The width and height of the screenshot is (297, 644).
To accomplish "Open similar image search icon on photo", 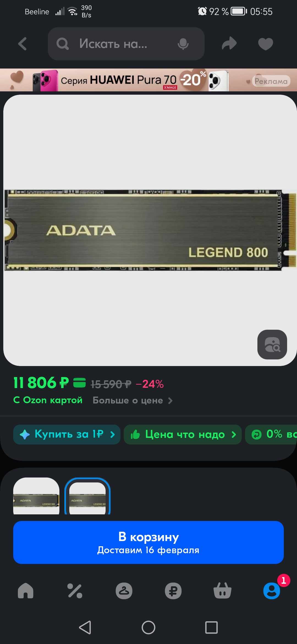I will coord(272,344).
